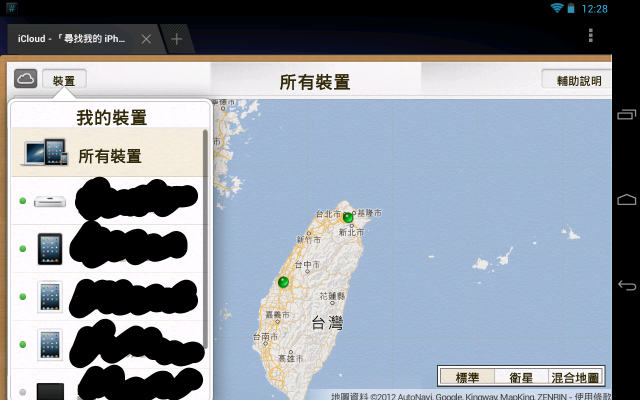Screen dimensions: 640x400
Task: Click the 基隆市 map label
Action: click(x=369, y=213)
